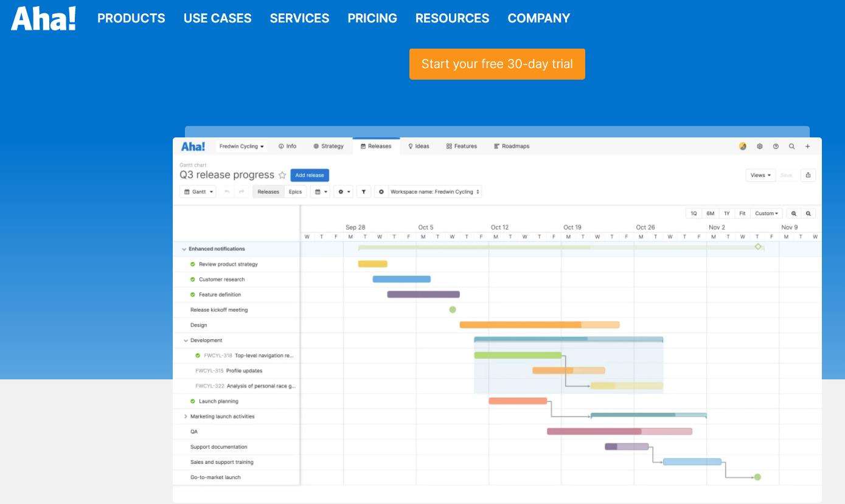Star the Q3 release progress report

point(282,175)
